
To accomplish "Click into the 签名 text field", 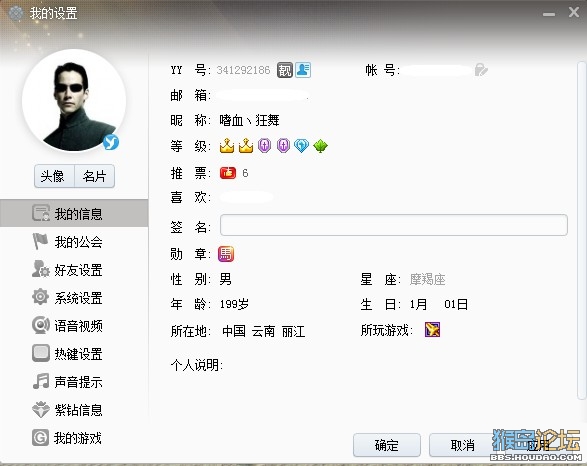I will click(x=394, y=225).
